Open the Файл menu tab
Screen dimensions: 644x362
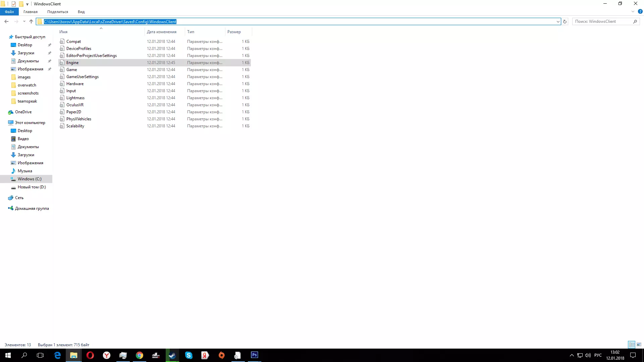point(9,12)
